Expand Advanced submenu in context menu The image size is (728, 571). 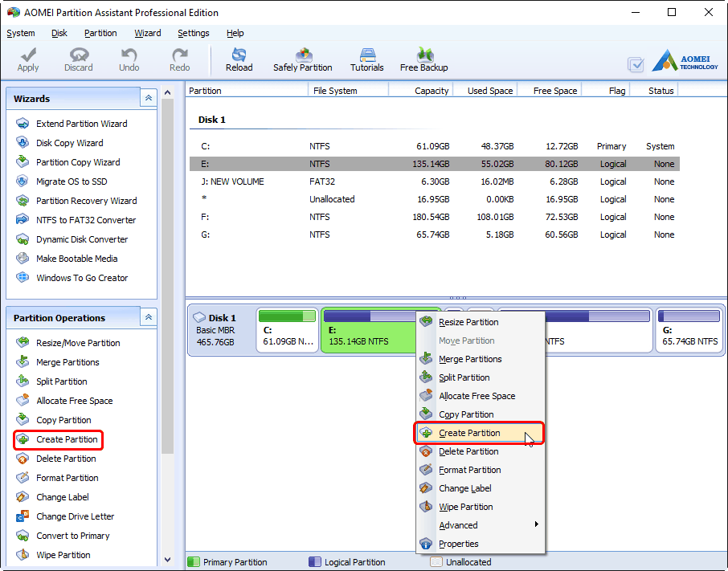point(480,525)
